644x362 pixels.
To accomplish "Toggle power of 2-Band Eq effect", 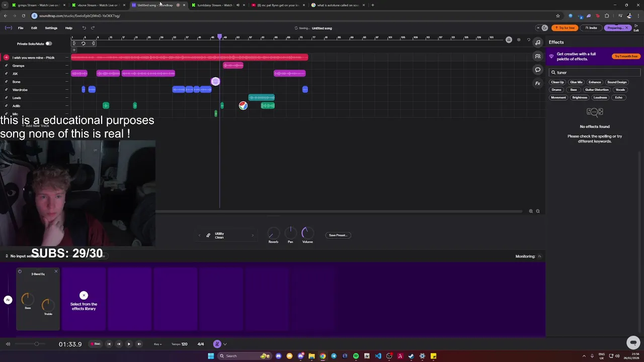I will pyautogui.click(x=20, y=271).
